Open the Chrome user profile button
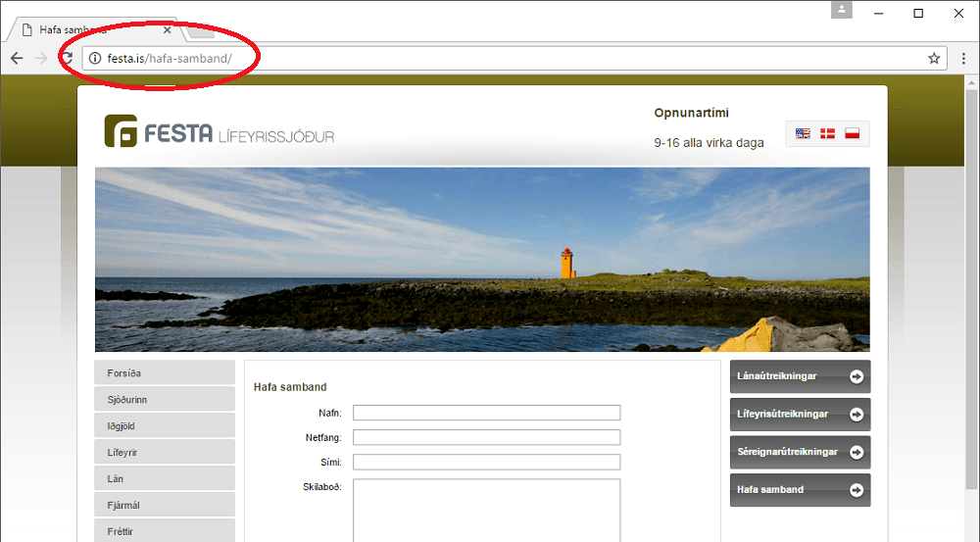The height and width of the screenshot is (542, 980). point(841,10)
